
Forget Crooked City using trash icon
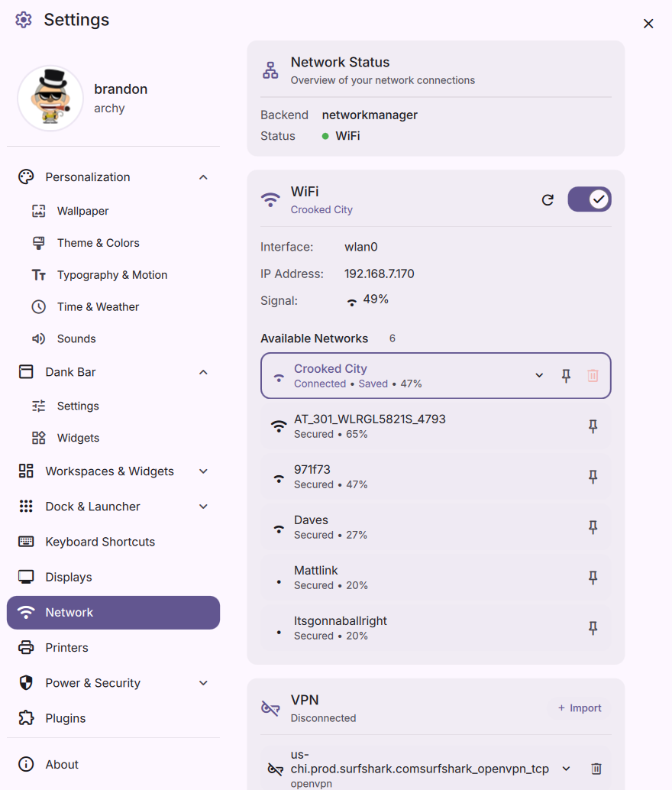tap(593, 376)
